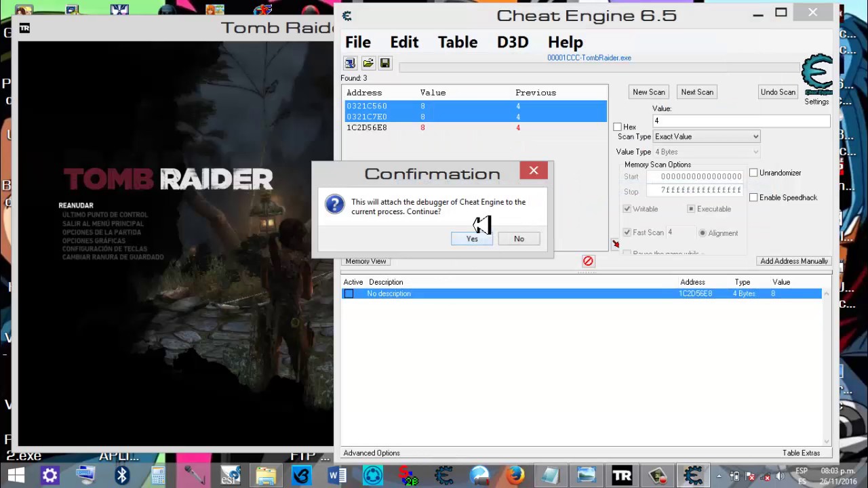Click the red arrow copy-to-address-list icon
Viewport: 868px width, 488px height.
point(615,244)
